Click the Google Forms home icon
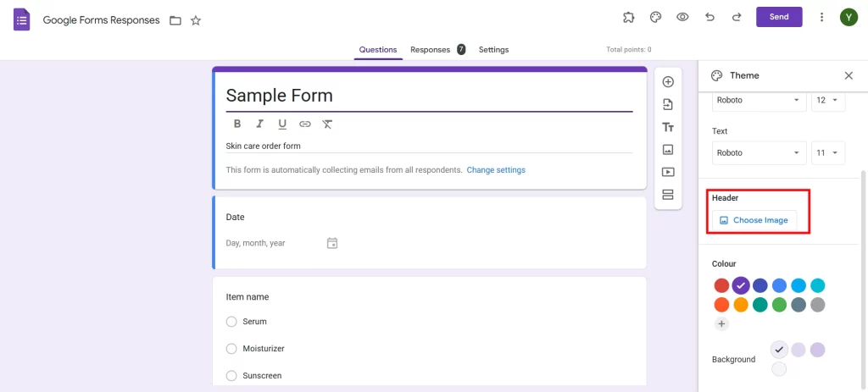 point(21,20)
